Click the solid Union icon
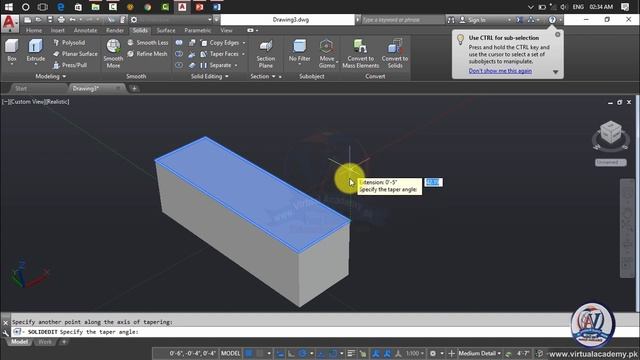 (179, 42)
